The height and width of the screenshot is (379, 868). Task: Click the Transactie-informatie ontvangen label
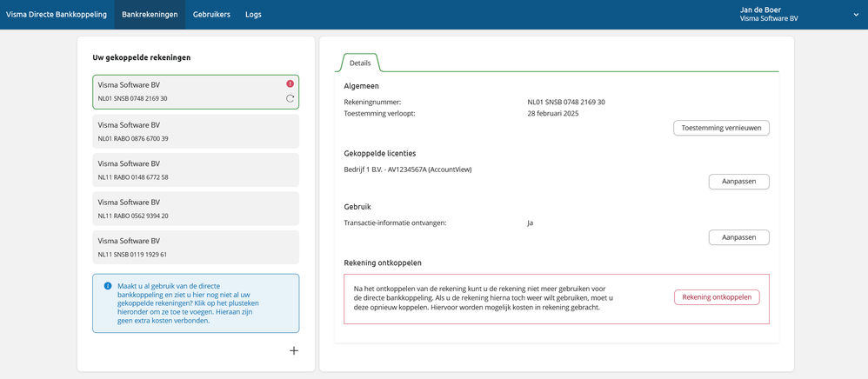395,223
